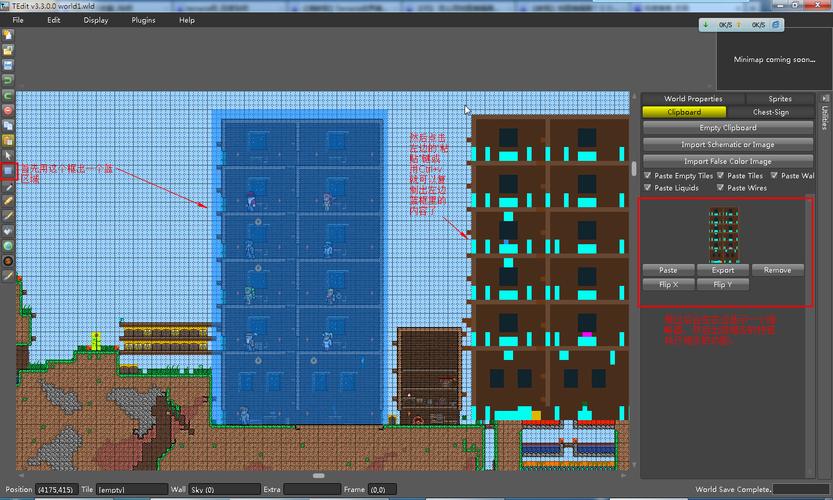The width and height of the screenshot is (833, 500).
Task: Select the green Point tool icon
Action: coord(8,246)
